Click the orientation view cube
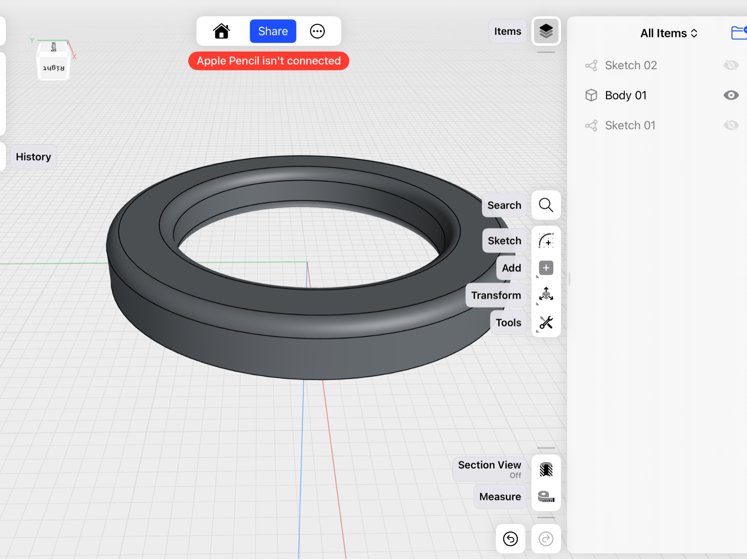Viewport: 747px width, 560px height. click(x=53, y=60)
